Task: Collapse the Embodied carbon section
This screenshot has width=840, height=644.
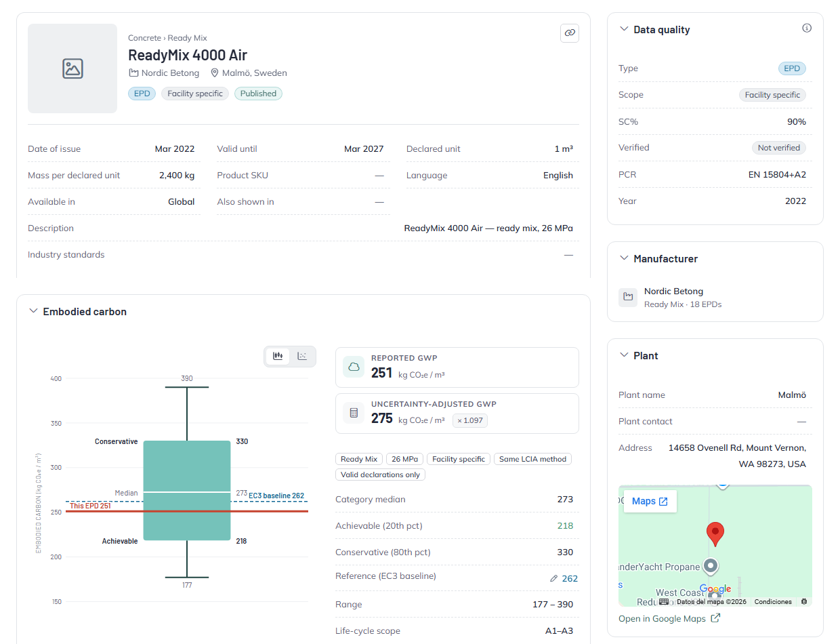Action: (x=33, y=312)
